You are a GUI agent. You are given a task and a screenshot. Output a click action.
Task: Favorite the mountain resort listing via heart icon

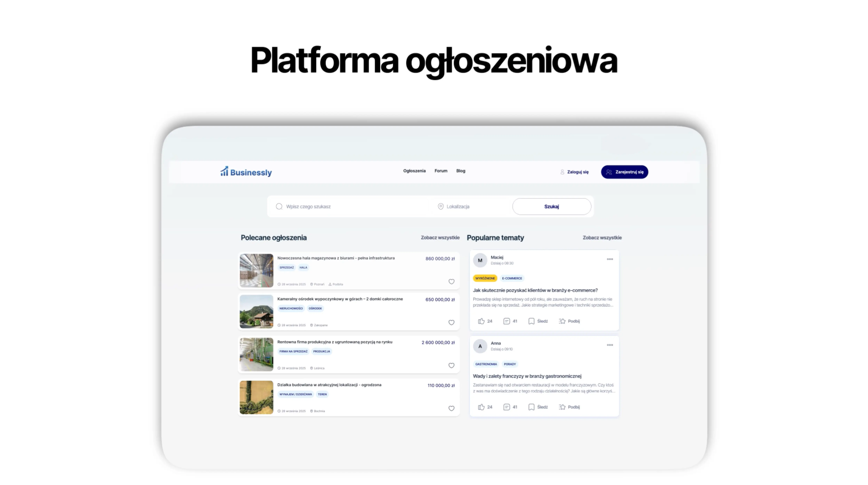coord(452,322)
